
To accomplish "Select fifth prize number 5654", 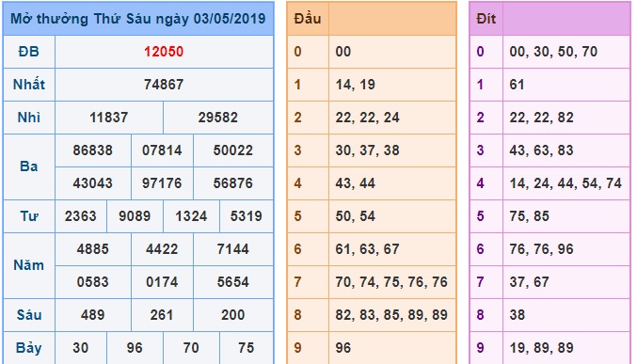I will click(x=233, y=282).
